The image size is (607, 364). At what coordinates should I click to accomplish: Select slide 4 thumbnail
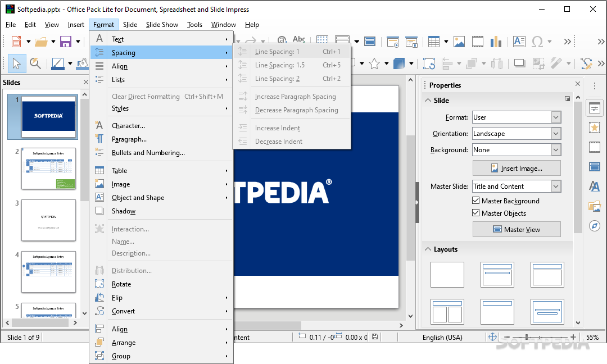48,272
